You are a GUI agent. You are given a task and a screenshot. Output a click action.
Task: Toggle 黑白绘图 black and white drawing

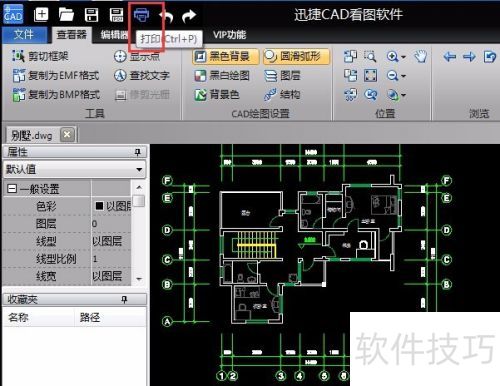click(x=222, y=76)
